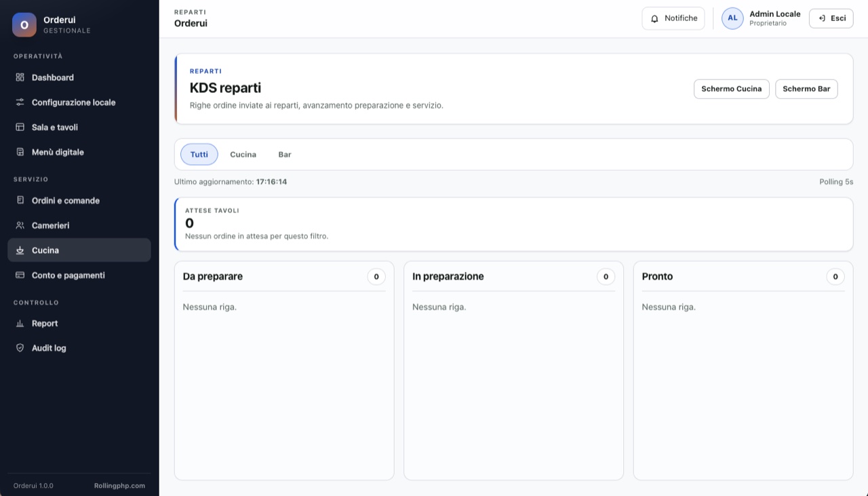Click the Nessun ordine in attesa message
868x496 pixels.
[256, 236]
